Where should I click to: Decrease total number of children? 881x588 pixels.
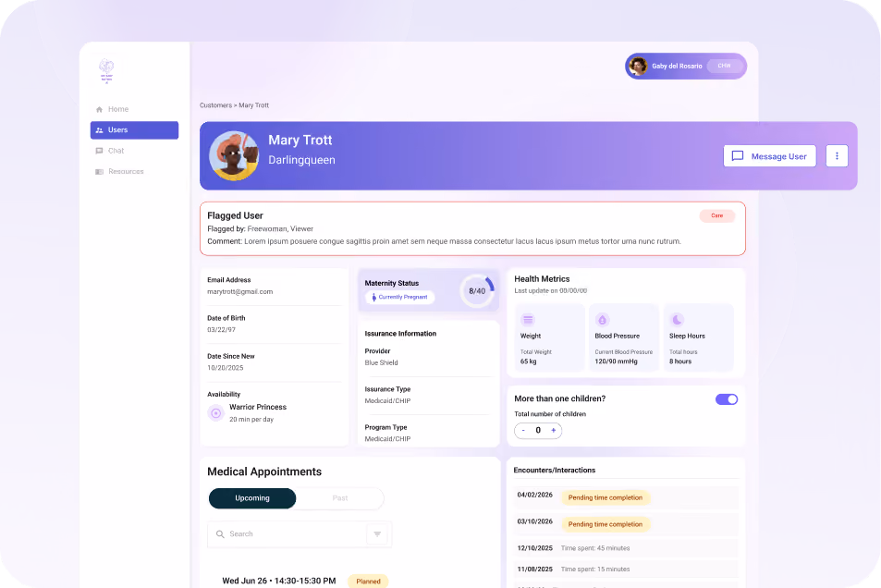[523, 431]
